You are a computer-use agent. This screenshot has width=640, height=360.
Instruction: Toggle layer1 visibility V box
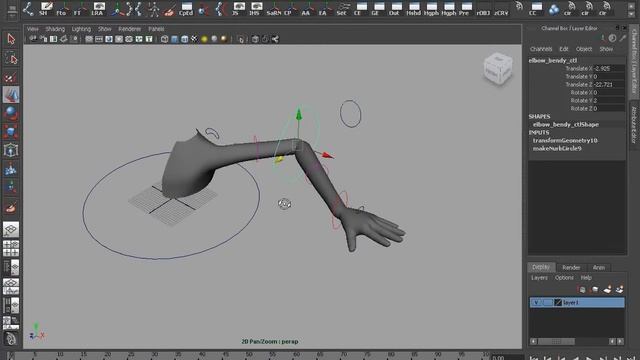coord(536,302)
